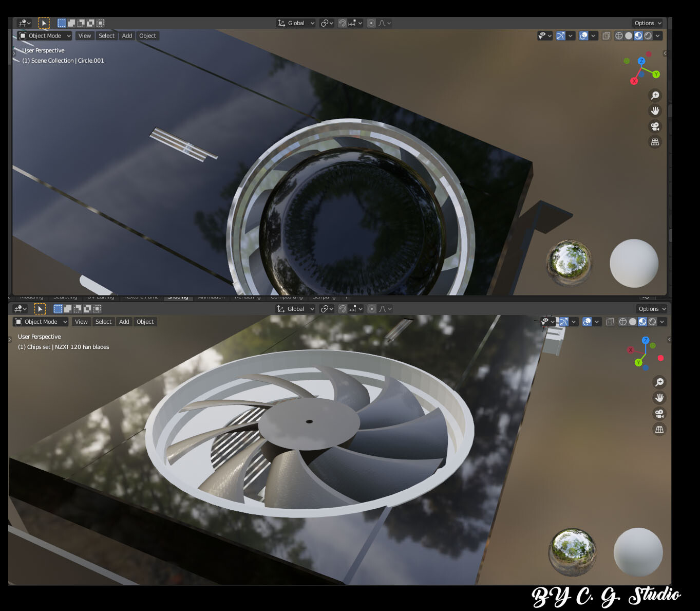
Task: Toggle viewport overlays visibility
Action: pos(584,35)
